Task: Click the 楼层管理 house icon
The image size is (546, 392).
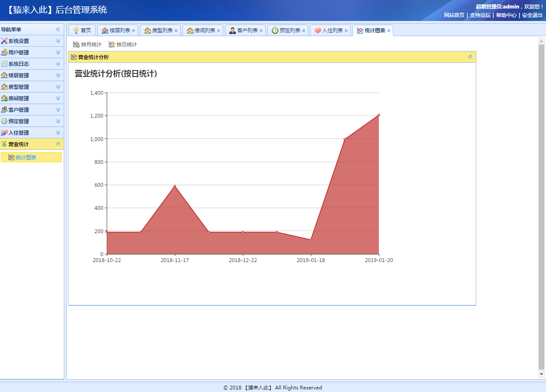Action: pyautogui.click(x=4, y=76)
